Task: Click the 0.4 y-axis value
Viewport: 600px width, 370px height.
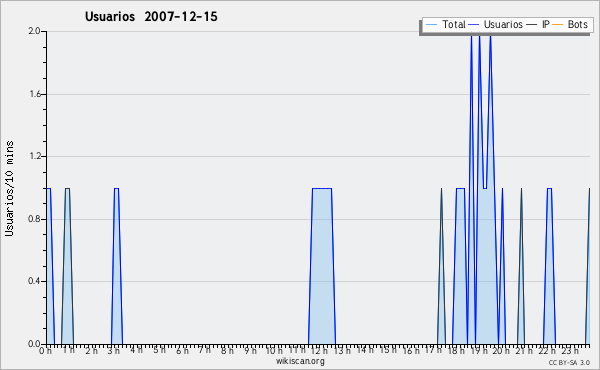Action: 34,281
